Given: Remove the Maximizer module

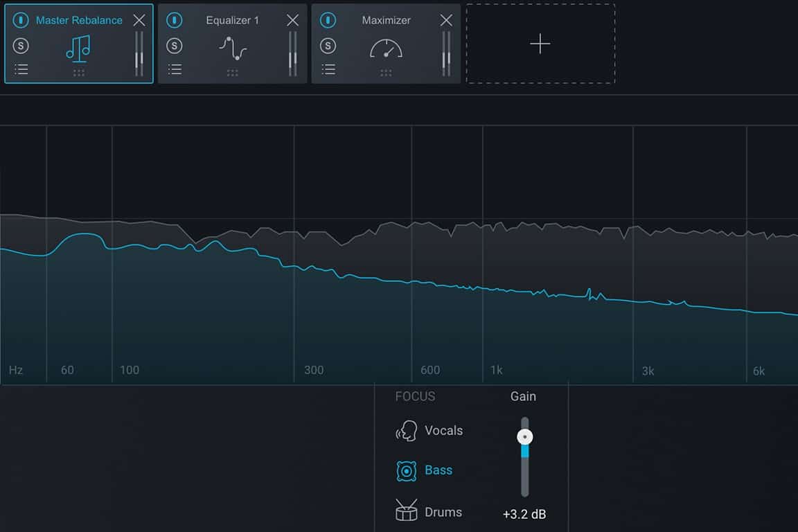Looking at the screenshot, I should 446,20.
